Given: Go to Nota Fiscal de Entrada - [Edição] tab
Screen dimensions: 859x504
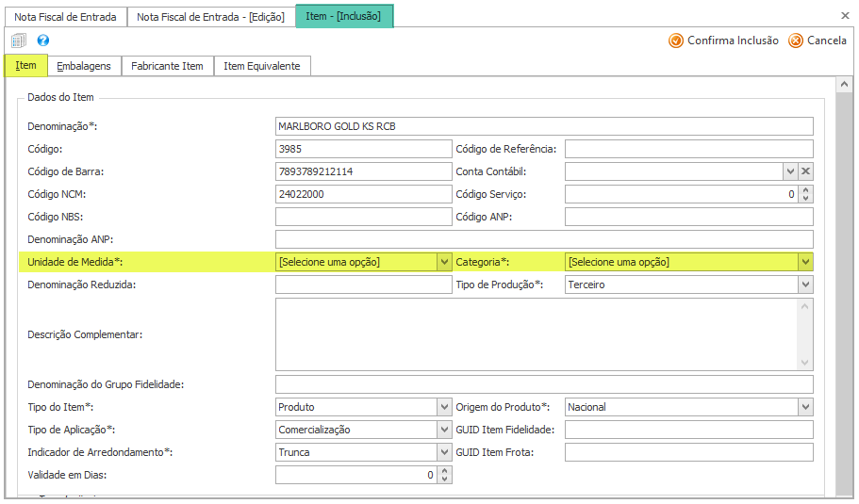Looking at the screenshot, I should (210, 17).
